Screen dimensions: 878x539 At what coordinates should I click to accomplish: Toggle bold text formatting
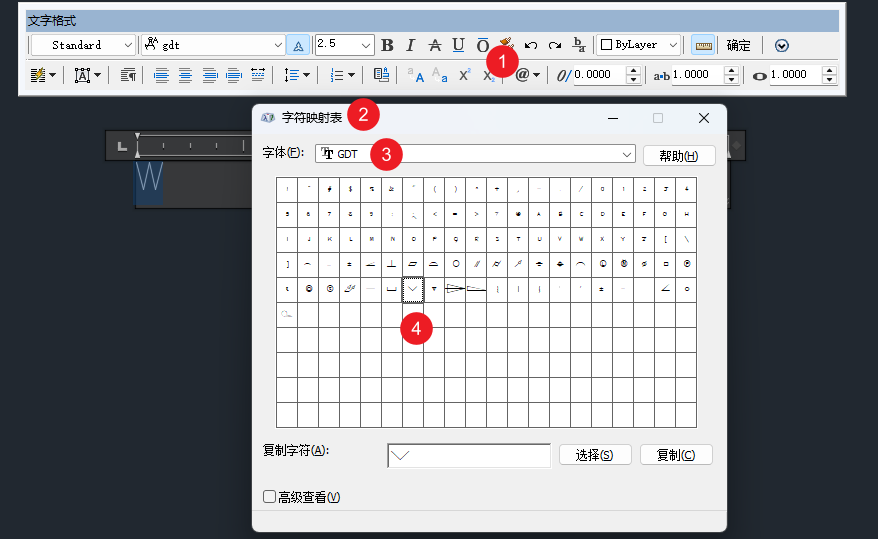tap(387, 45)
